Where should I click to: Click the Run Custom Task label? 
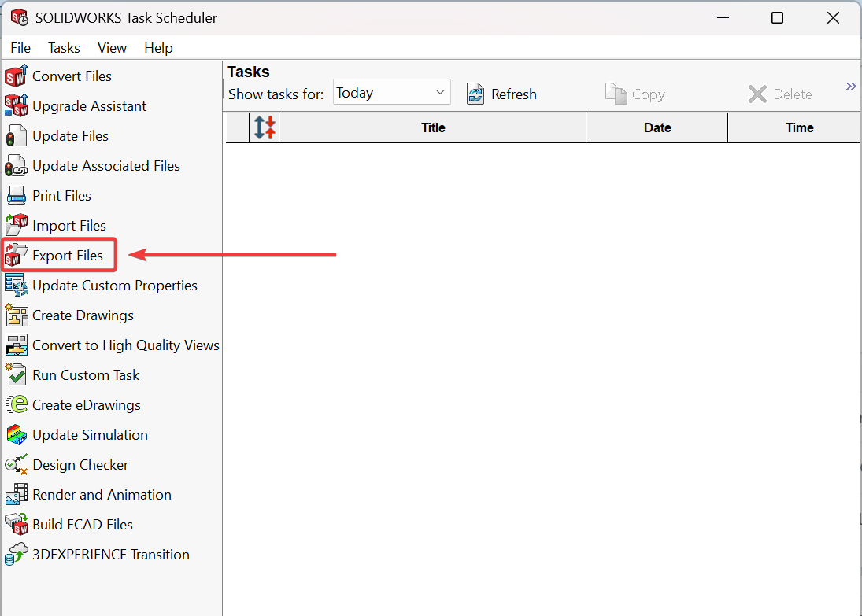pyautogui.click(x=86, y=375)
